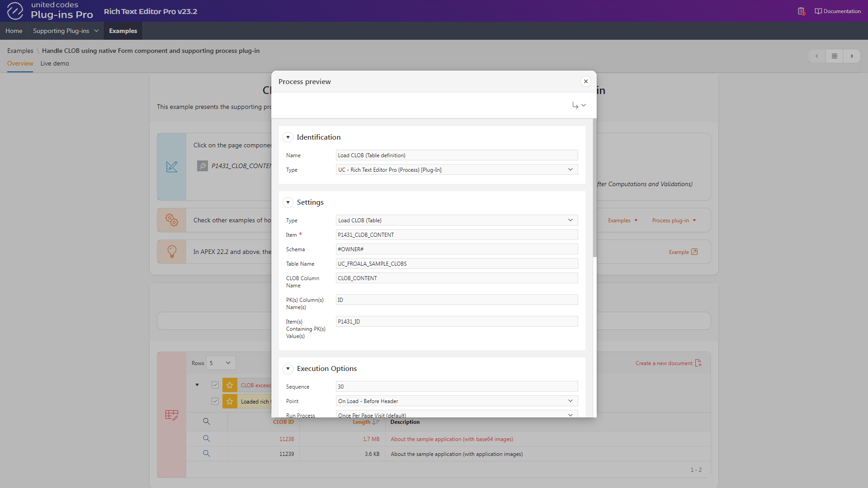This screenshot has height=488, width=868.
Task: Open the examples list menu icon
Action: pyautogui.click(x=834, y=56)
